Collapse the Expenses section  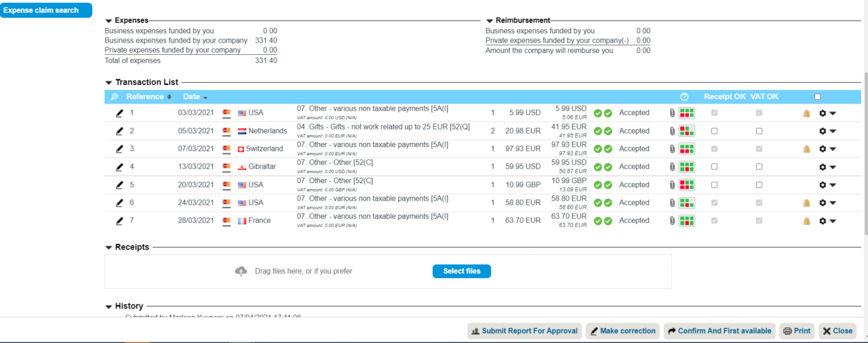click(x=108, y=21)
